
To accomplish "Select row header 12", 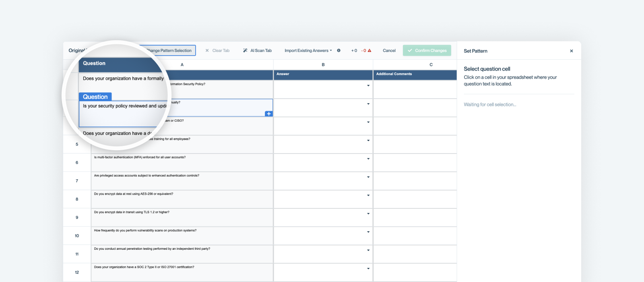I will pyautogui.click(x=77, y=272).
